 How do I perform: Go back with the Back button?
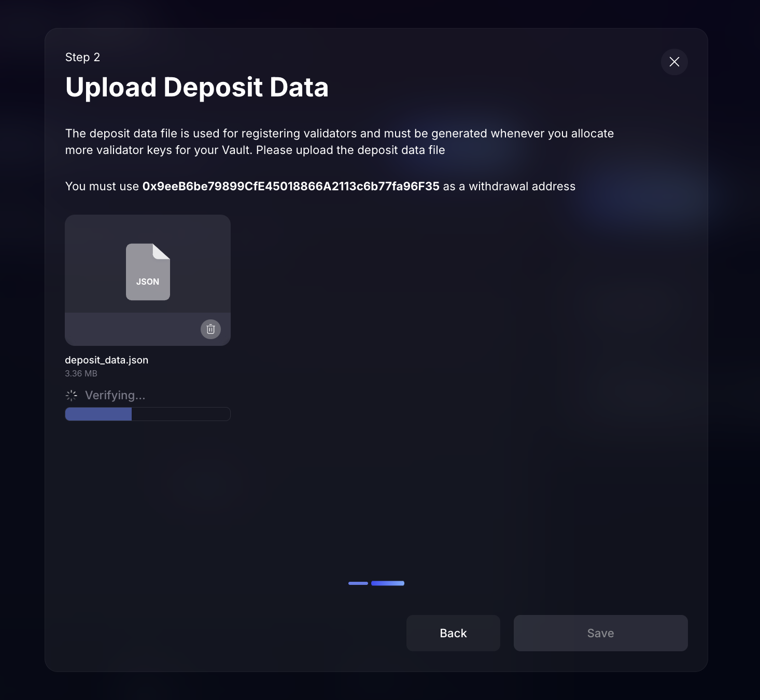click(x=453, y=633)
